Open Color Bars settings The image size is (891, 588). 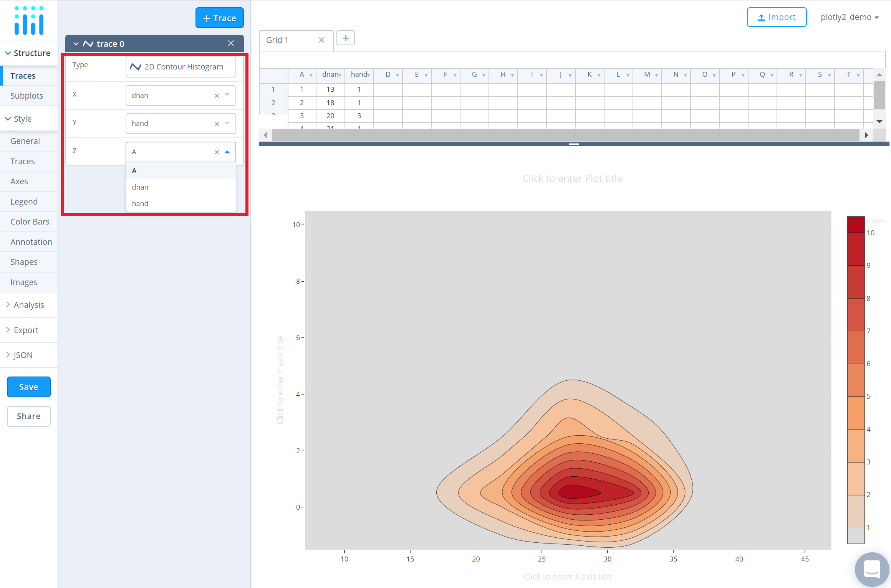point(29,221)
